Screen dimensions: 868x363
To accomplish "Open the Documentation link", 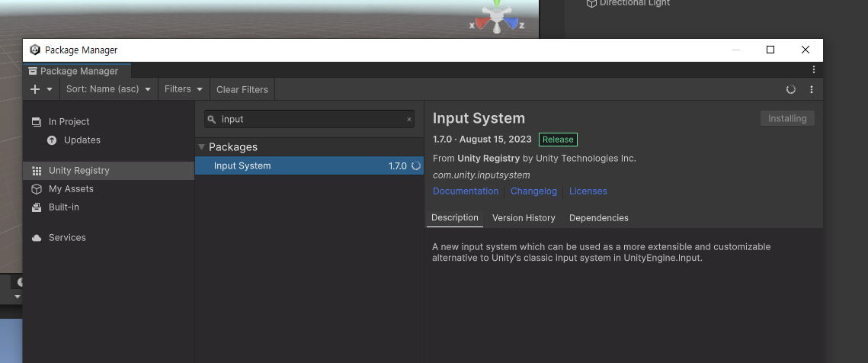I will (466, 191).
